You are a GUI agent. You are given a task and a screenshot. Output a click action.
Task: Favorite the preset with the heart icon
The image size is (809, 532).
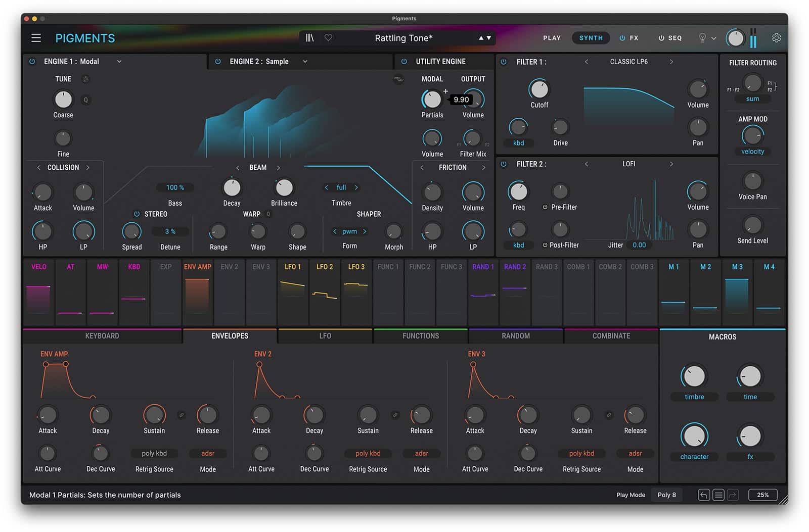click(x=328, y=38)
